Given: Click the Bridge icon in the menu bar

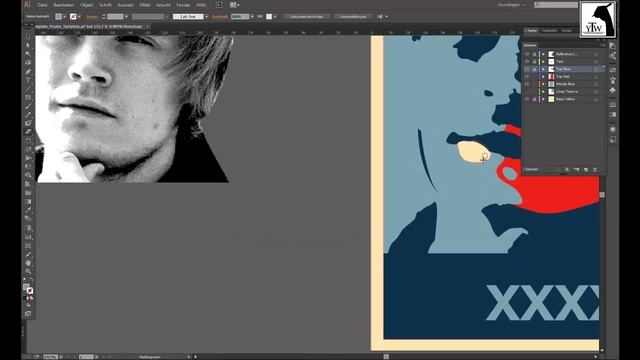Looking at the screenshot, I should [219, 5].
